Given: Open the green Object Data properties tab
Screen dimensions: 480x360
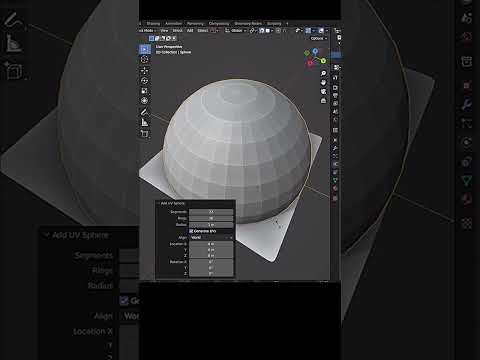Looking at the screenshot, I should (335, 180).
